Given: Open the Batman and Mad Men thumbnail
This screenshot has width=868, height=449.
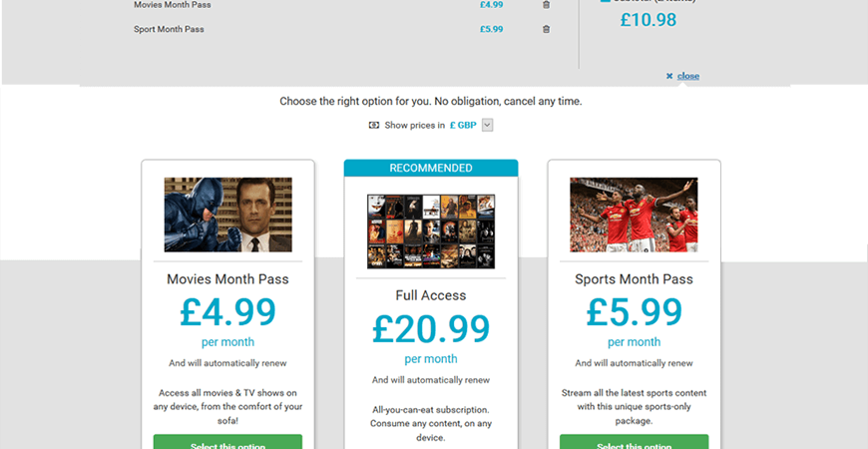Looking at the screenshot, I should (x=228, y=215).
